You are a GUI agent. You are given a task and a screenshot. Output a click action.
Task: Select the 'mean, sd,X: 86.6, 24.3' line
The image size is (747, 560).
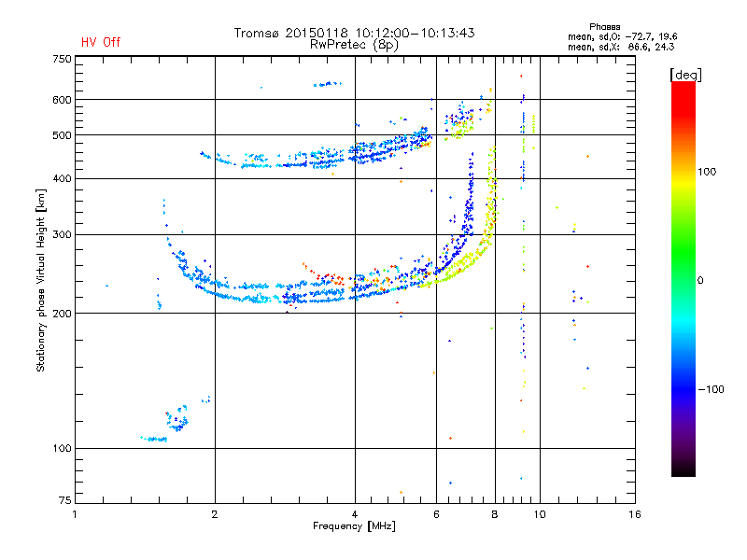tap(621, 47)
